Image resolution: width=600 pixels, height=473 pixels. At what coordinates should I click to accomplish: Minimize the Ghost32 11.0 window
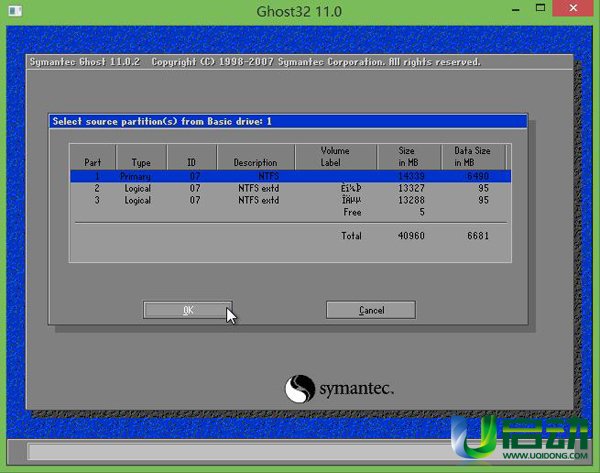pos(515,8)
